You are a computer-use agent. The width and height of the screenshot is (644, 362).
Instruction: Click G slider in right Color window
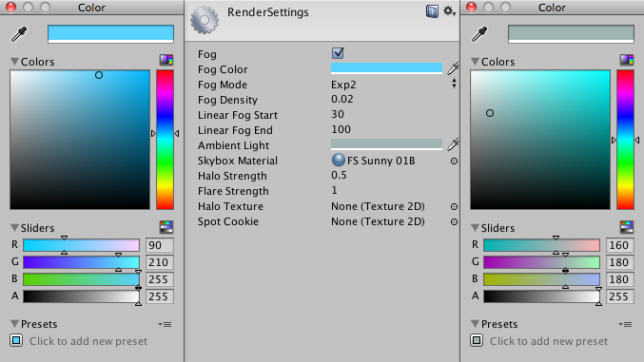541,262
